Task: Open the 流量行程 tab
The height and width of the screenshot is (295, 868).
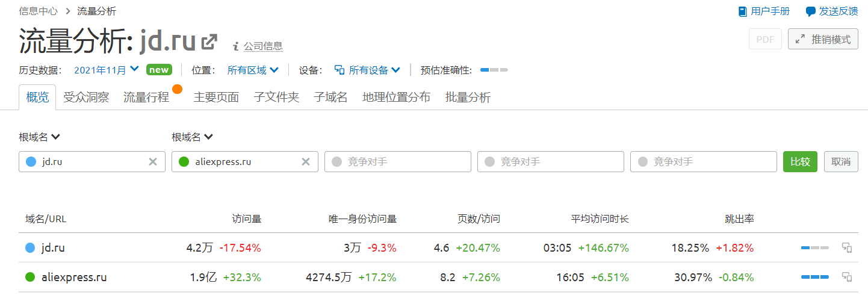Action: tap(146, 97)
